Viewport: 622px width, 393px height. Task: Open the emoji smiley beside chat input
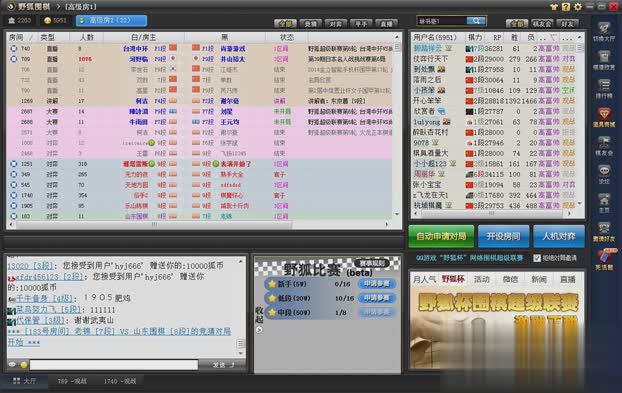click(24, 364)
